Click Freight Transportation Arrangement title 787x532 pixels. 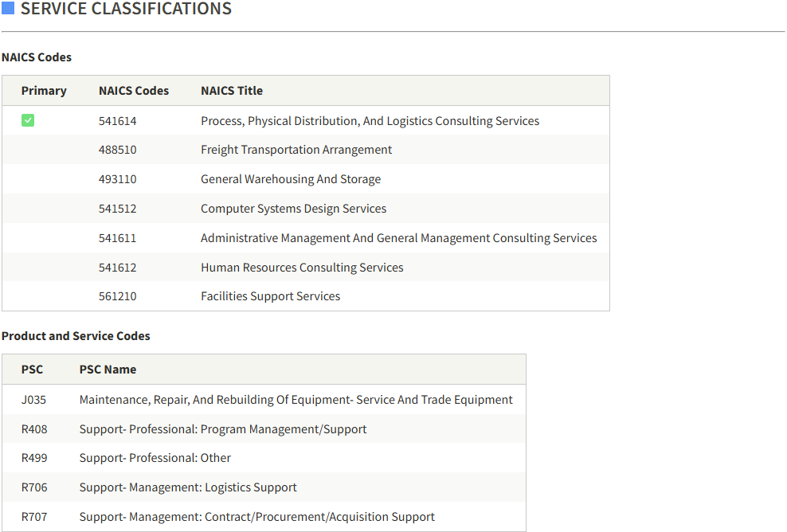(296, 150)
